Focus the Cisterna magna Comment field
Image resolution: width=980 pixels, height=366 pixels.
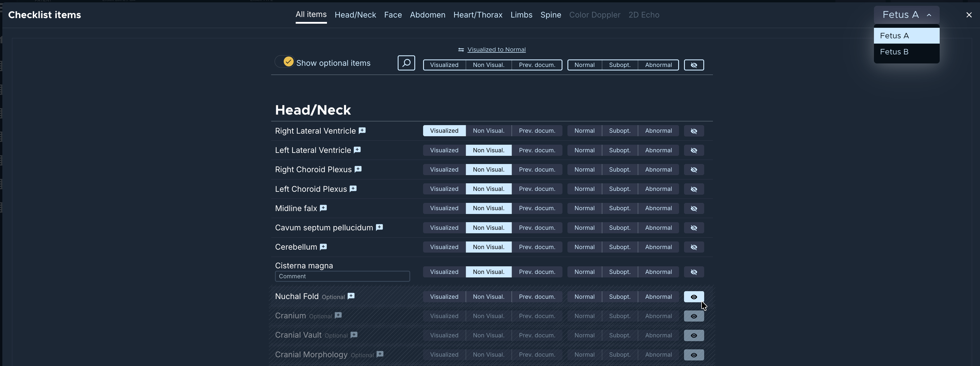(x=342, y=276)
